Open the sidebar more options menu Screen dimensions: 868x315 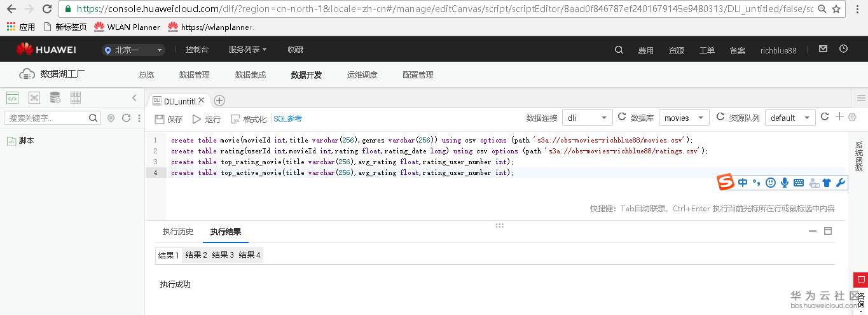pyautogui.click(x=139, y=118)
